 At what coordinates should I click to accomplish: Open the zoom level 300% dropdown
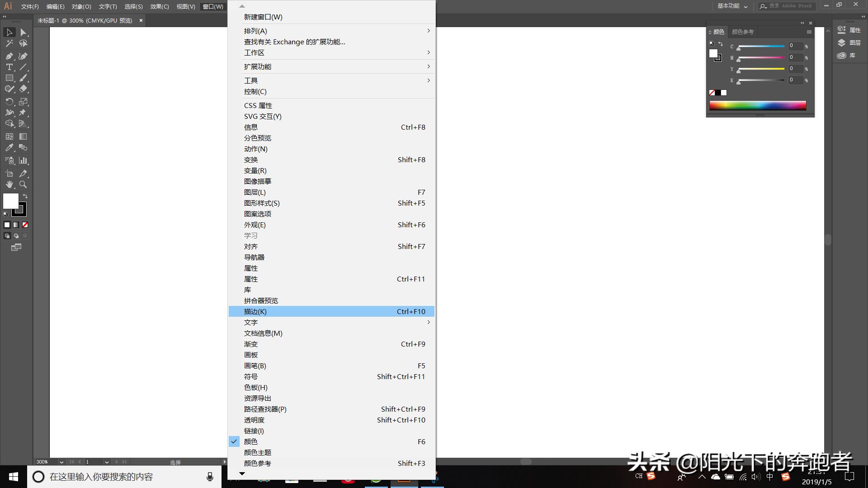click(x=61, y=462)
